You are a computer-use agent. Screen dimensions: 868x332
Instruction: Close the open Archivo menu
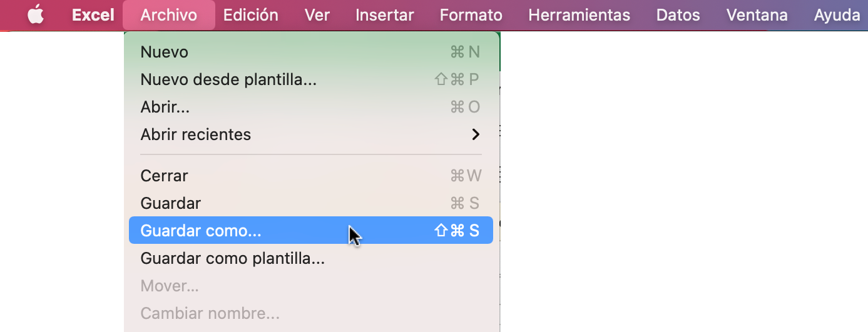coord(168,15)
